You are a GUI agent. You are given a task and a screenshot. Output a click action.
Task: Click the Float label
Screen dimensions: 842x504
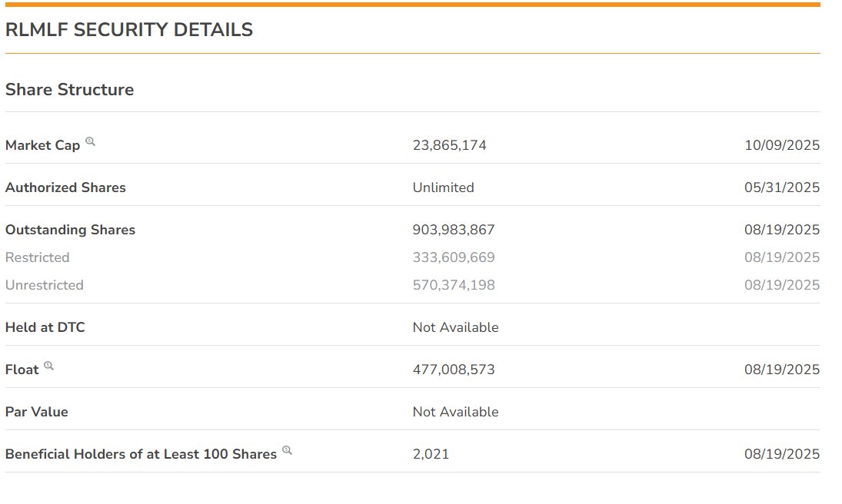(22, 370)
